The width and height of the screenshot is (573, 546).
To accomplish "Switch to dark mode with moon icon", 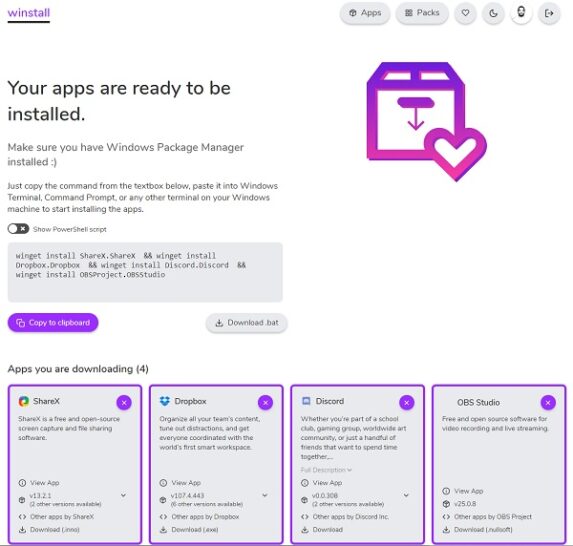I will [x=493, y=13].
